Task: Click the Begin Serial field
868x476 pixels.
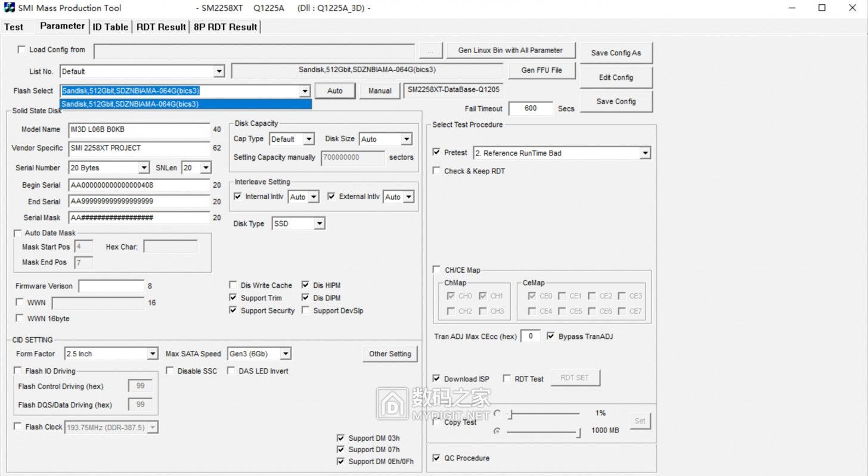Action: (139, 185)
